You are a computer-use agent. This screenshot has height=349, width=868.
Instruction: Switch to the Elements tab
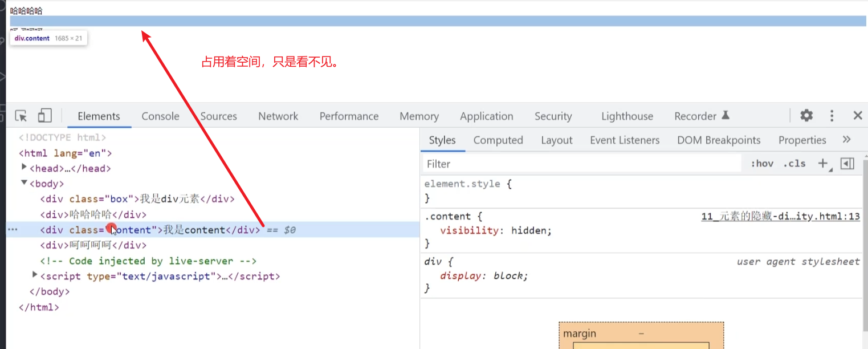click(99, 116)
